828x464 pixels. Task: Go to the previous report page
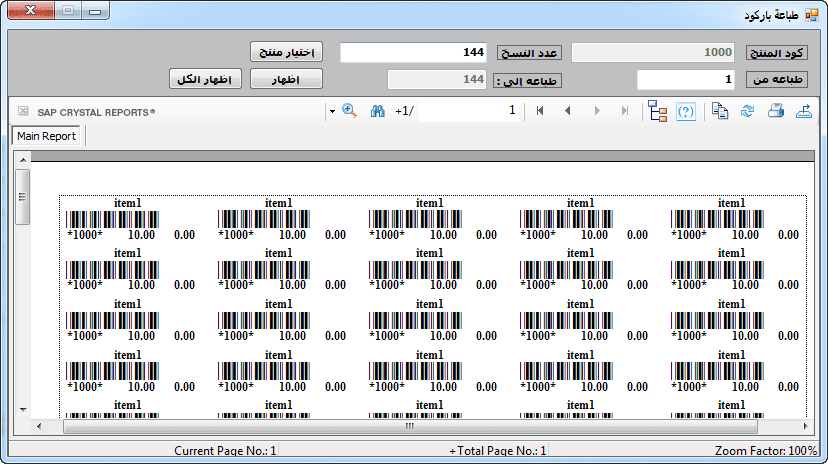568,111
